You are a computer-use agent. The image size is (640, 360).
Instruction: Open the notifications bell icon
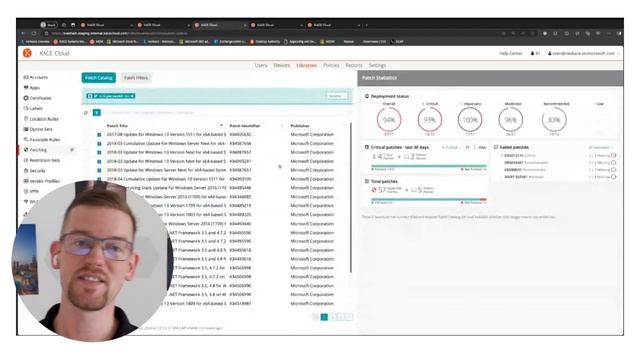pos(532,53)
